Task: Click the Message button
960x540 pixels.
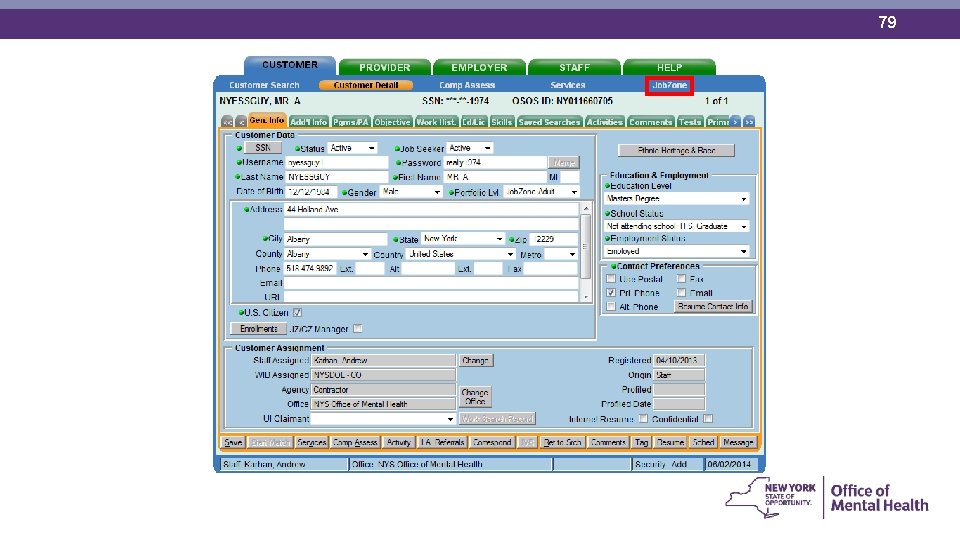Action: 738,442
